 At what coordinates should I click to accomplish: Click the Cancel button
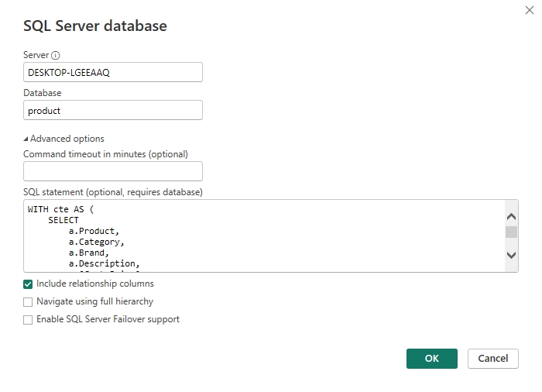[493, 359]
